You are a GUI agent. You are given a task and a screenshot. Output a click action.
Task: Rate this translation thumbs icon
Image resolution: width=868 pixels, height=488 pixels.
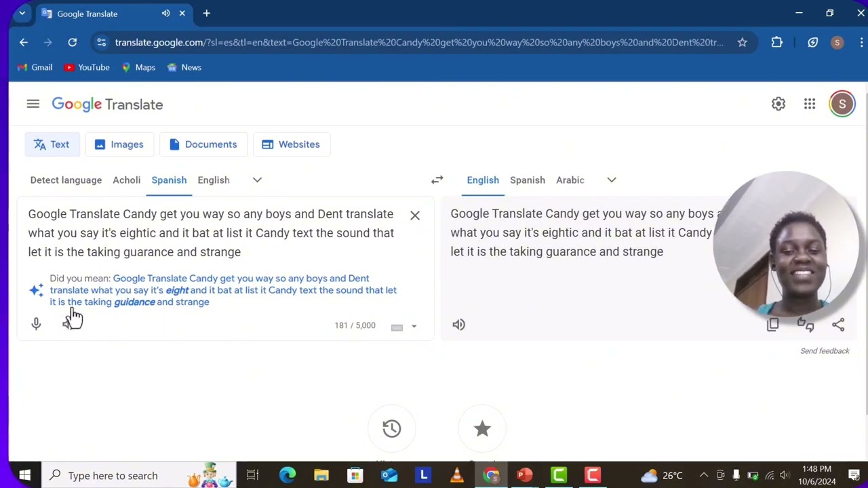point(806,325)
